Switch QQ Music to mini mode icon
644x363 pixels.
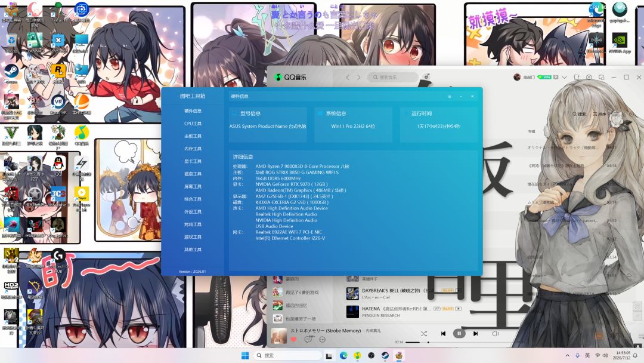(601, 77)
